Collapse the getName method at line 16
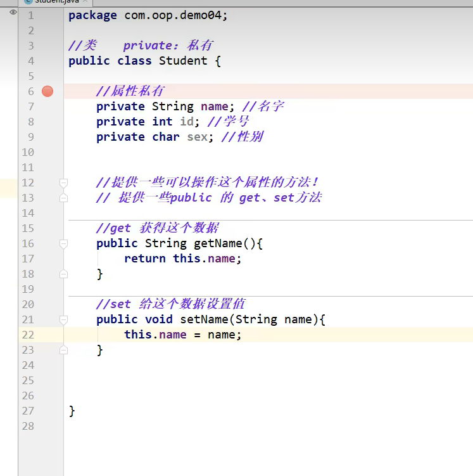 point(63,244)
